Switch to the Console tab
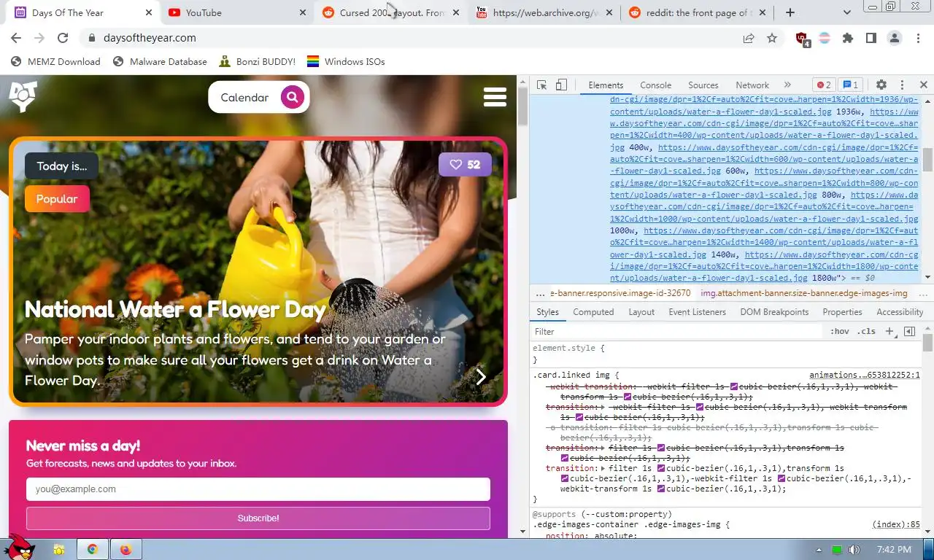 655,85
